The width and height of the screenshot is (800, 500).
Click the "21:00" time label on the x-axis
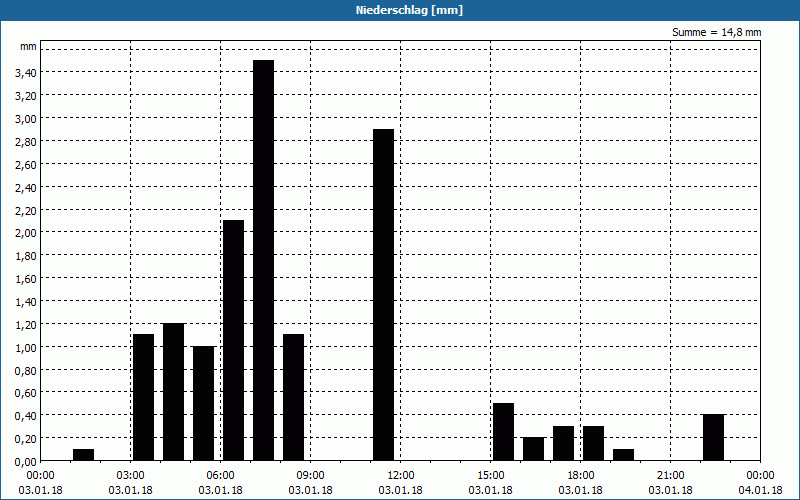[x=670, y=476]
